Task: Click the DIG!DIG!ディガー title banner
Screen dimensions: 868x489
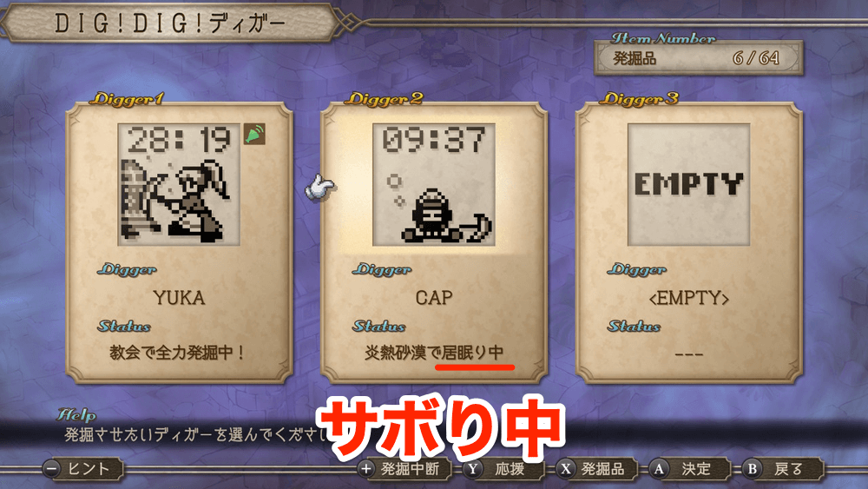Action: click(x=170, y=23)
